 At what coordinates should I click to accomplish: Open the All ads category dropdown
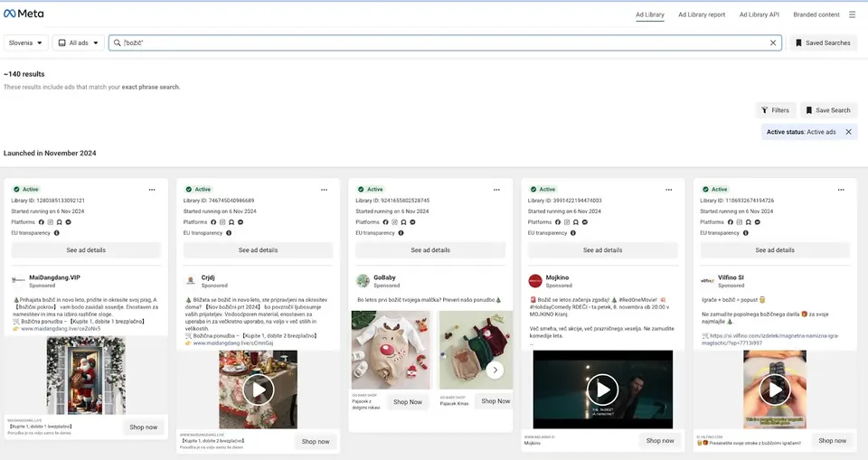(78, 43)
